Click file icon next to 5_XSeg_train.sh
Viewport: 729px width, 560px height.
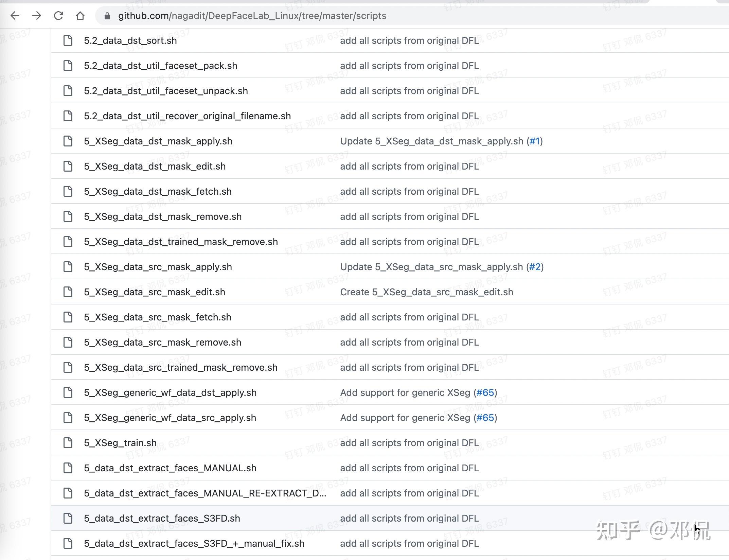click(x=68, y=443)
